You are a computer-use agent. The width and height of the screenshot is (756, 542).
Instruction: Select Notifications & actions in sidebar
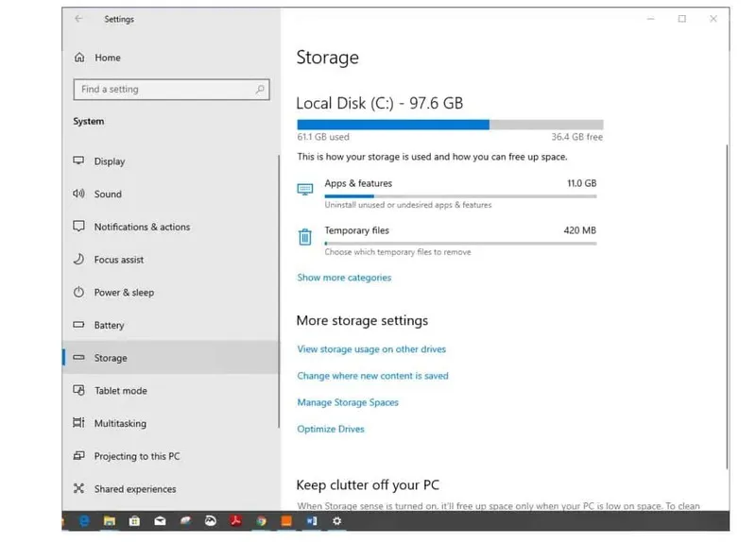pos(142,228)
